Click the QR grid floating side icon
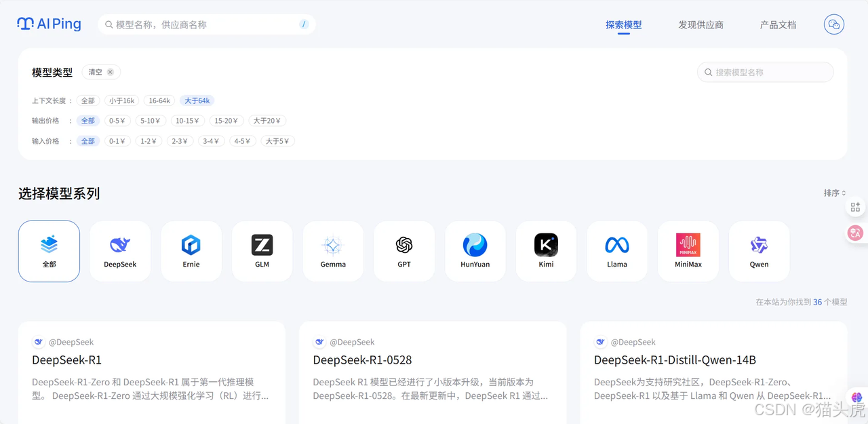Screen dimensions: 868x424 855,207
